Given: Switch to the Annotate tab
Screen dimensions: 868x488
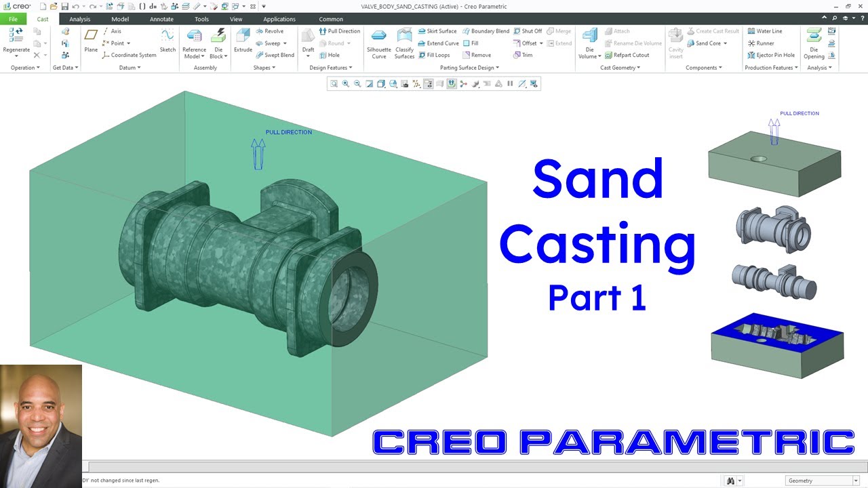Looking at the screenshot, I should click(161, 19).
